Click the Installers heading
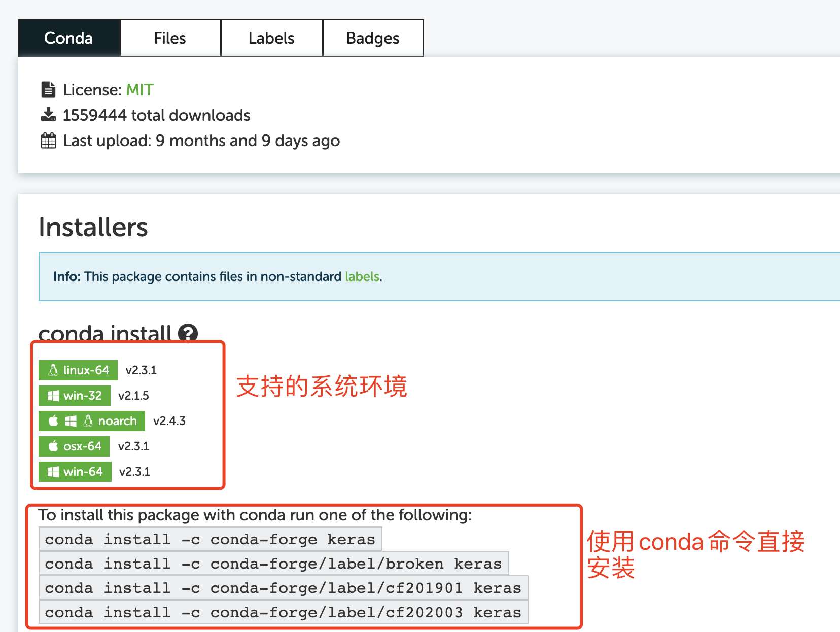Viewport: 840px width, 632px height. (x=93, y=227)
